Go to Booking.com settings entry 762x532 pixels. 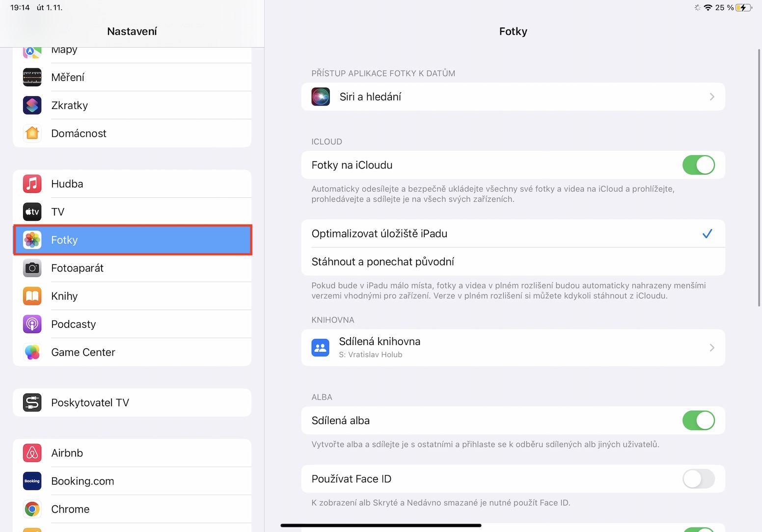[82, 481]
